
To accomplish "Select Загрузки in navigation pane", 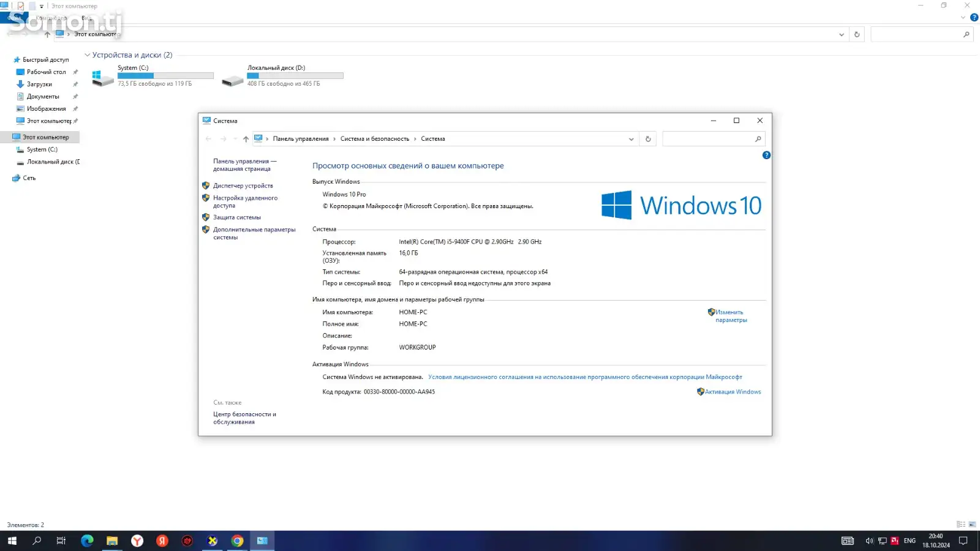I will pos(39,84).
